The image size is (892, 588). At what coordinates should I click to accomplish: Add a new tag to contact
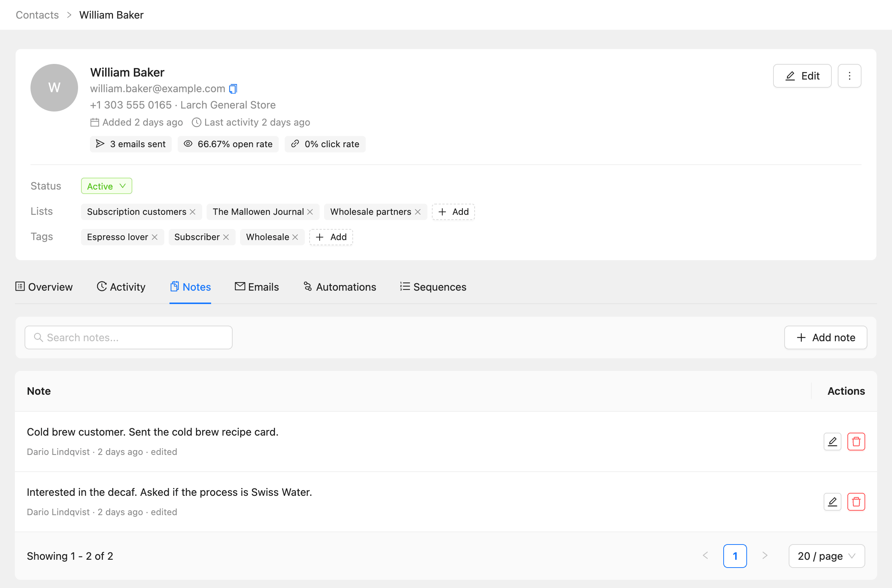pos(331,237)
